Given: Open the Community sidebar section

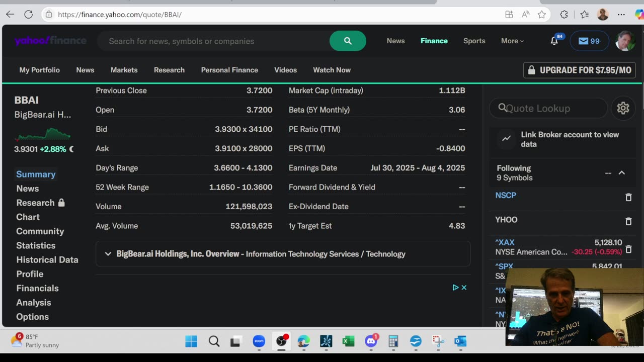Looking at the screenshot, I should coord(40,231).
